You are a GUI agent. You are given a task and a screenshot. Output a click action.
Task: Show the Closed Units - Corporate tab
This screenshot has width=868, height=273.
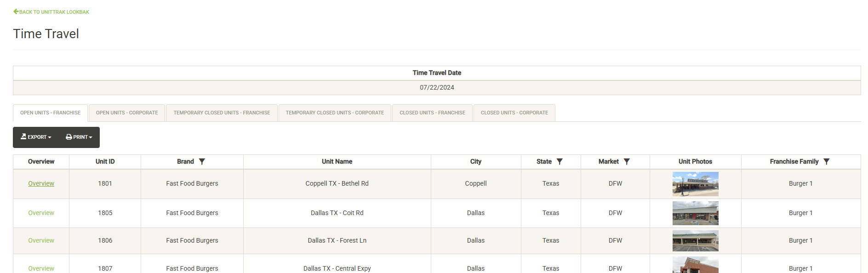click(514, 113)
